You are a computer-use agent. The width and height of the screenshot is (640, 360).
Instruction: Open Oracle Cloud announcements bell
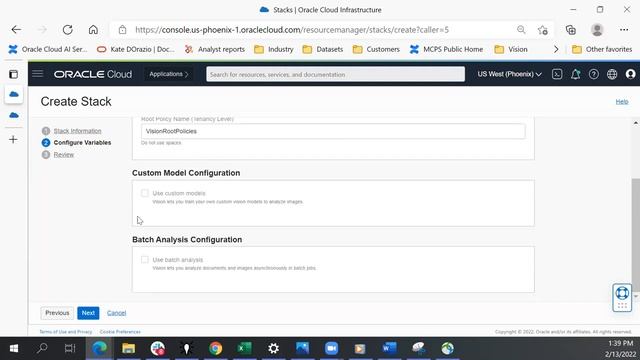[x=576, y=74]
